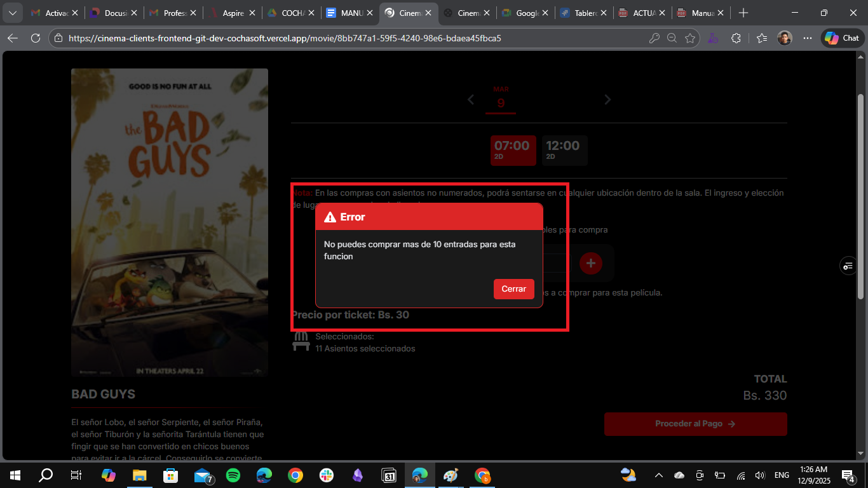Viewport: 868px width, 488px height.
Task: Click the floating widget icon on right edge
Action: (848, 266)
